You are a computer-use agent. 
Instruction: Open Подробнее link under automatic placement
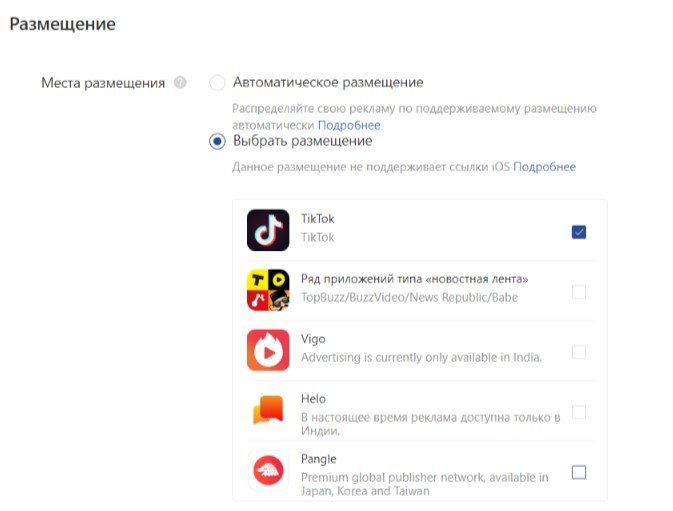click(349, 125)
